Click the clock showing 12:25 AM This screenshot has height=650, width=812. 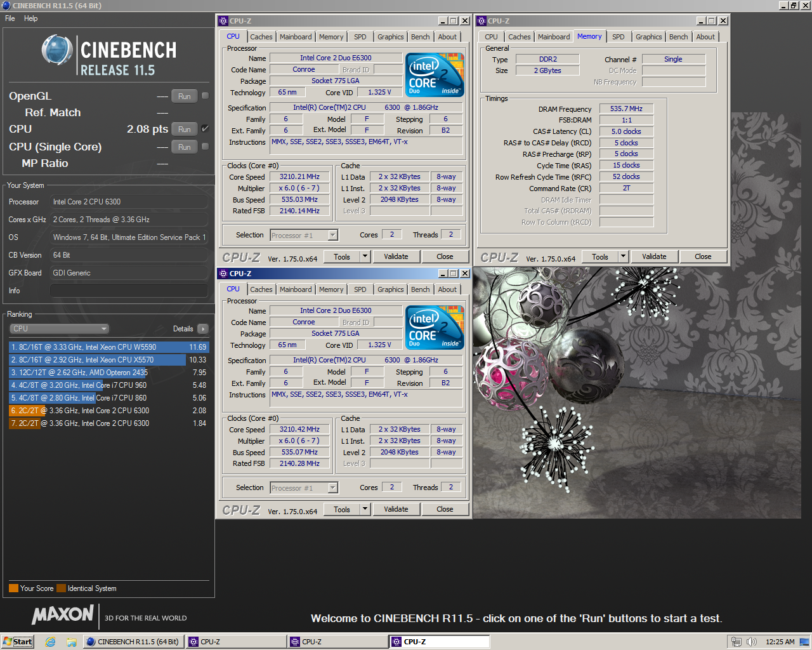pos(780,642)
